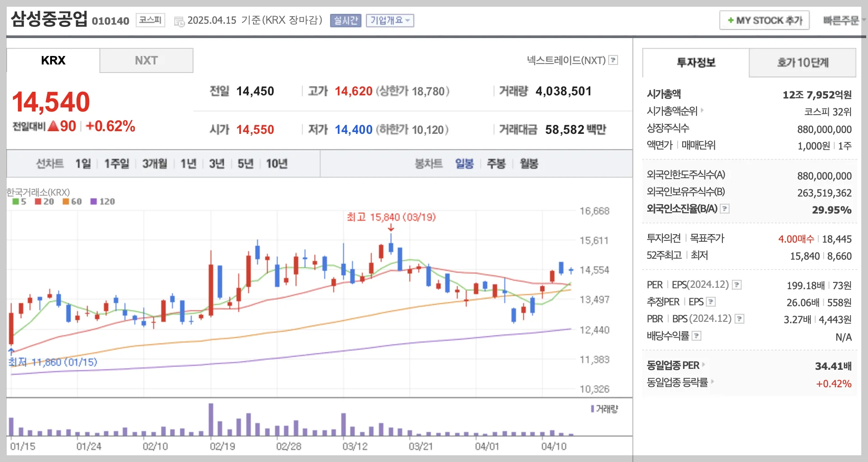868x462 pixels.
Task: Click the 거래량 legend marker in volume chart
Action: click(x=593, y=409)
